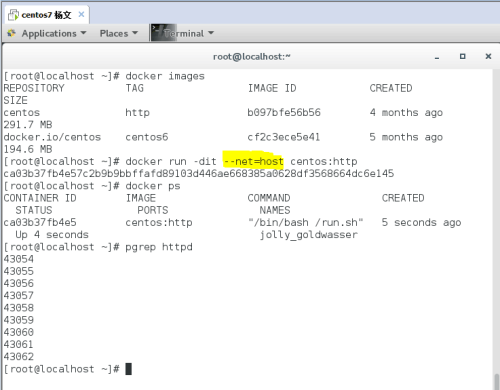Click the container name jolly_goldwasser
The height and width of the screenshot is (390, 500).
[309, 235]
